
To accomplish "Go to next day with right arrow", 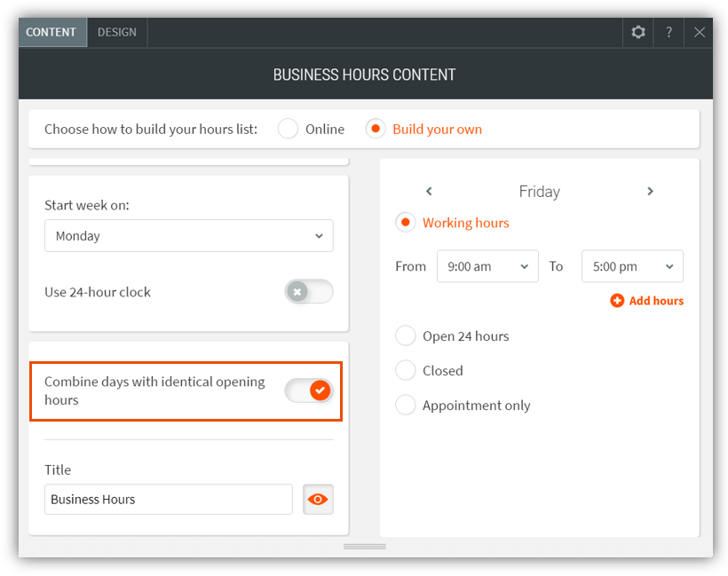I will pyautogui.click(x=650, y=192).
